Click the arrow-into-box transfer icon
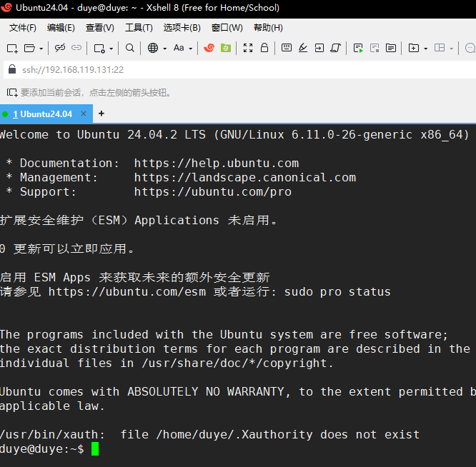This screenshot has height=467, width=476. tap(319, 48)
